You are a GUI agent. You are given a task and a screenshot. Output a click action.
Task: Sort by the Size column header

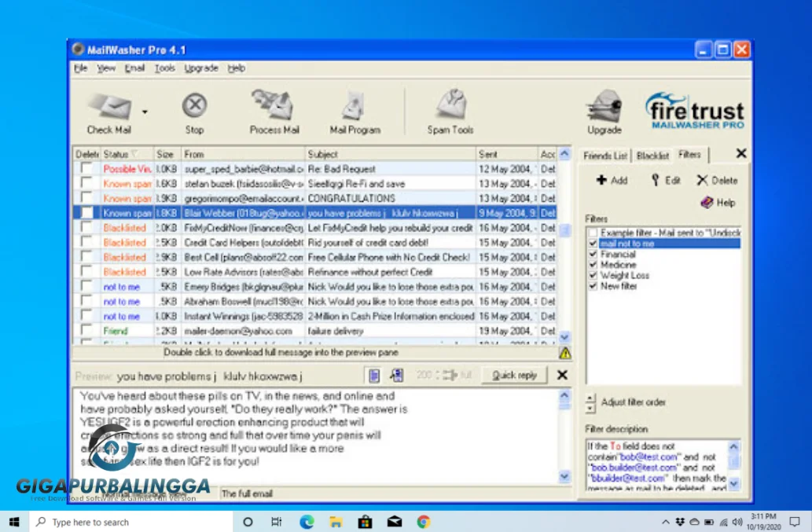[167, 154]
